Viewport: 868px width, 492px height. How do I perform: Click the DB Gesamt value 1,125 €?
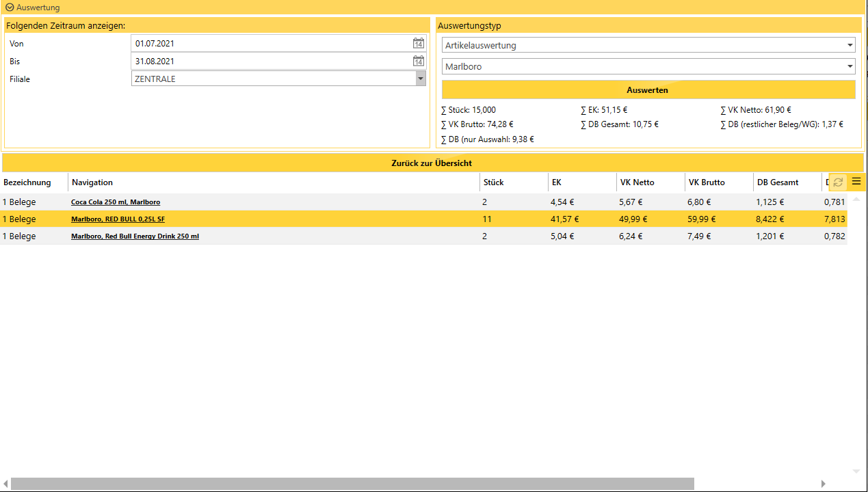click(x=770, y=202)
